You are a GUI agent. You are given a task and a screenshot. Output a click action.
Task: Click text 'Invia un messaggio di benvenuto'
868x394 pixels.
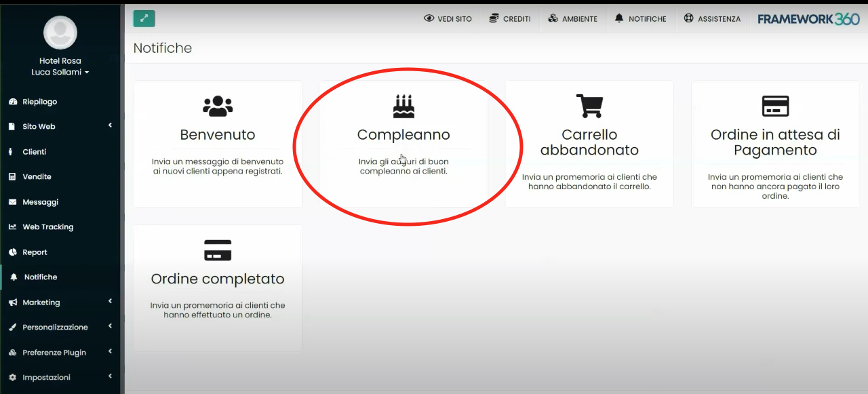pos(218,162)
